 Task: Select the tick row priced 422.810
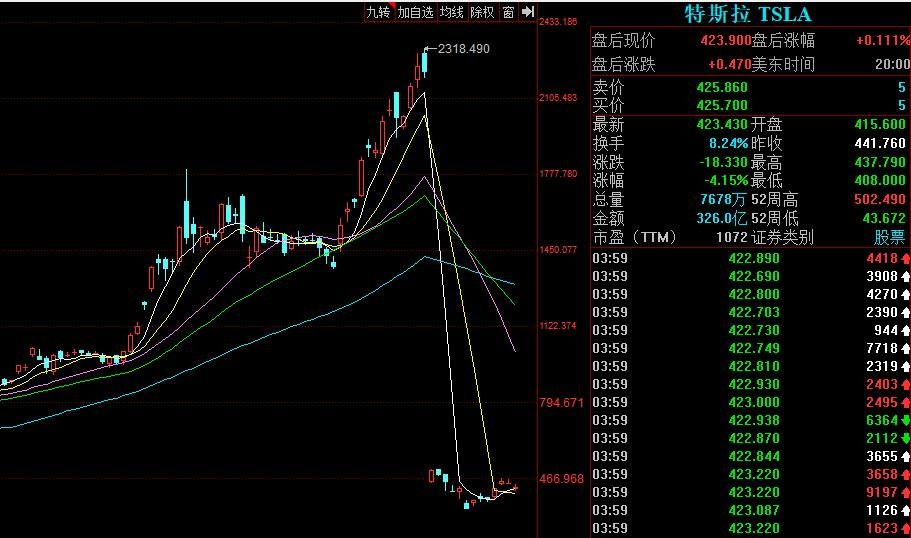pyautogui.click(x=751, y=366)
